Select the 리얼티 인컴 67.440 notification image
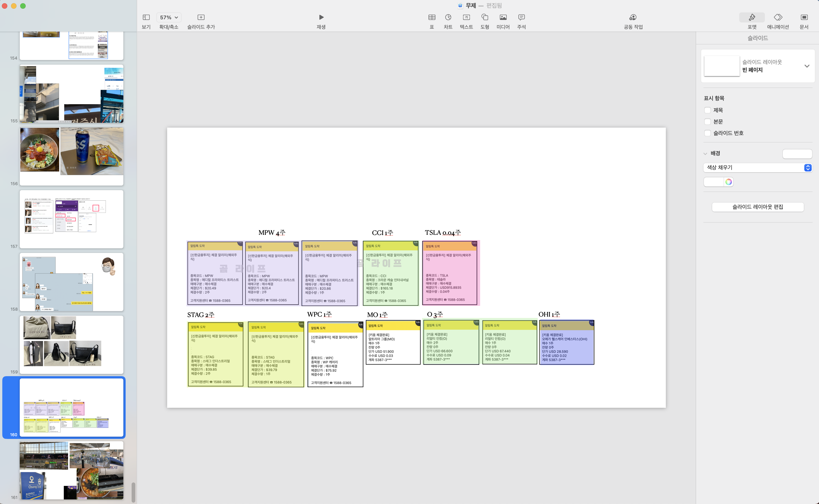 pos(509,342)
